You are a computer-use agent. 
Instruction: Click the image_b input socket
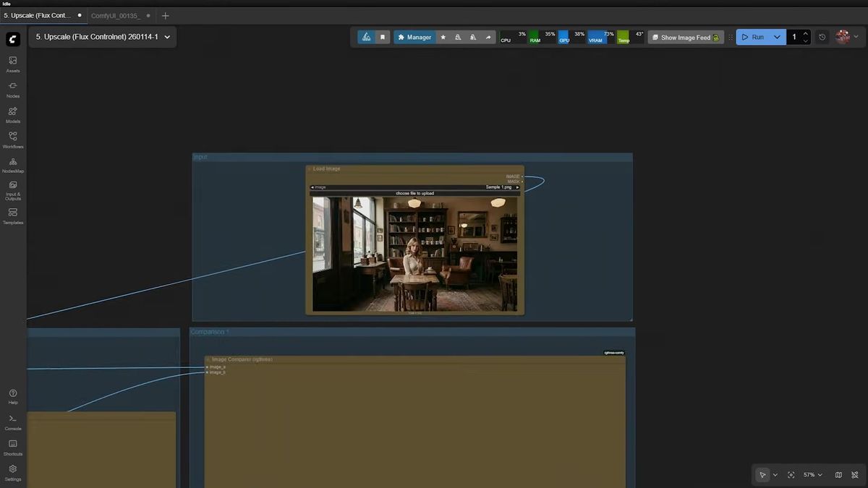[x=207, y=372]
